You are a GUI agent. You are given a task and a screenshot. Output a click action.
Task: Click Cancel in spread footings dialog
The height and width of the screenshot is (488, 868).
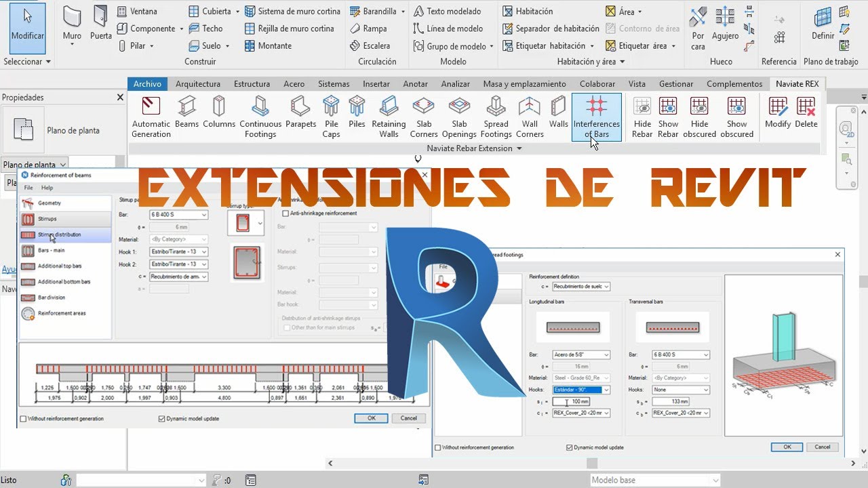click(823, 447)
